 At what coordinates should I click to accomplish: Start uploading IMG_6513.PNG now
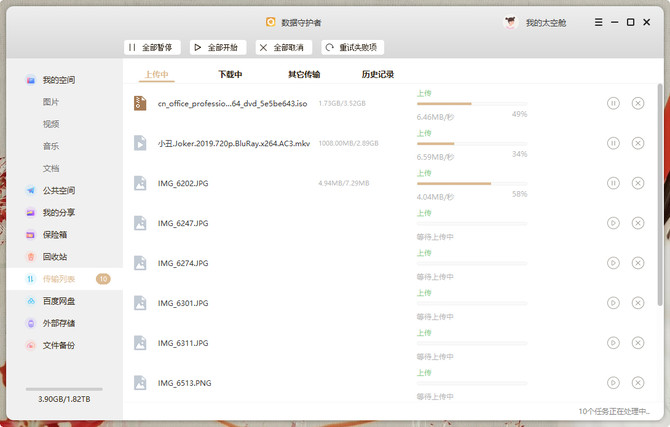click(x=613, y=383)
